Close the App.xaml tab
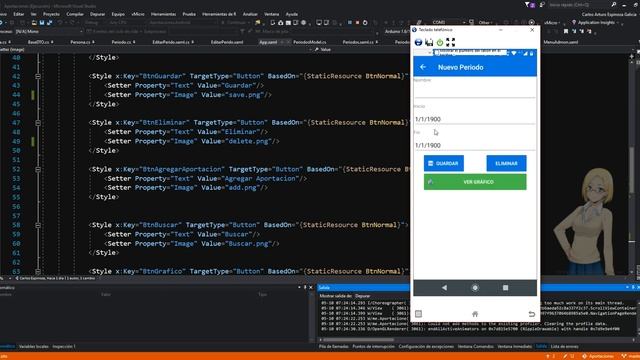 point(288,42)
